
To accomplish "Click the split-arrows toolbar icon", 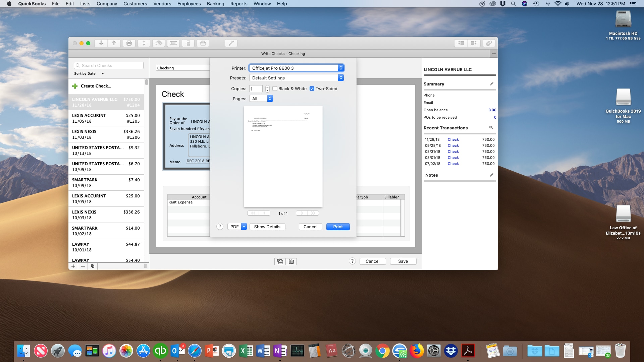I will point(144,43).
